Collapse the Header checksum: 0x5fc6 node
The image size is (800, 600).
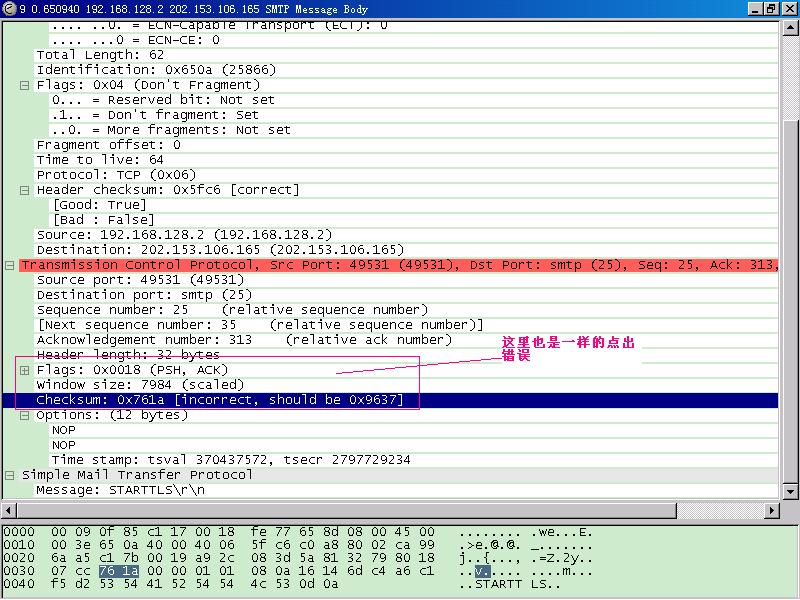[24, 190]
